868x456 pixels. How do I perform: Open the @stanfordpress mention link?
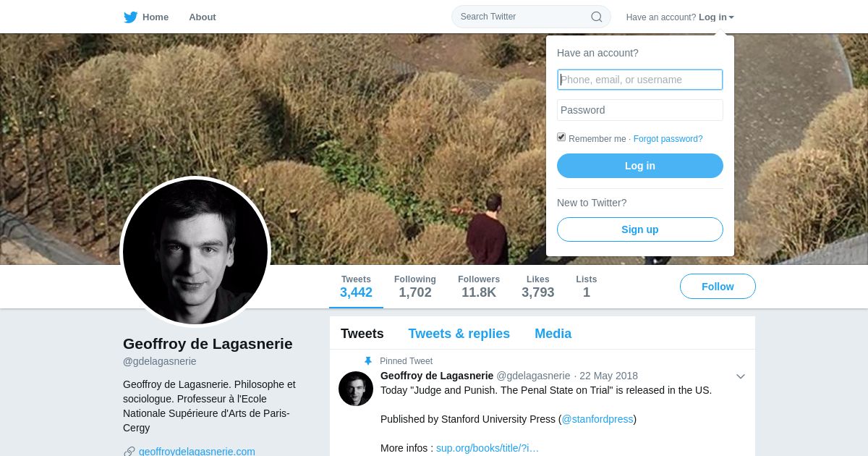597,419
